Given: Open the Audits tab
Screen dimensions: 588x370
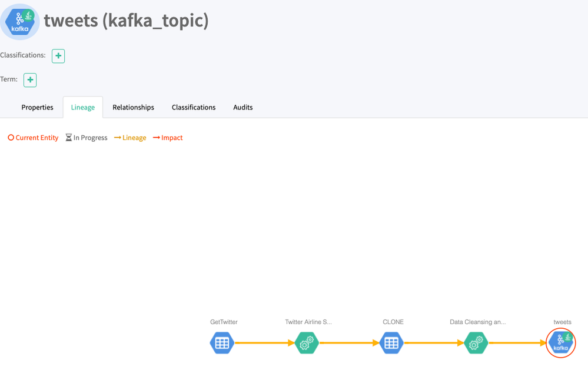Looking at the screenshot, I should tap(242, 107).
